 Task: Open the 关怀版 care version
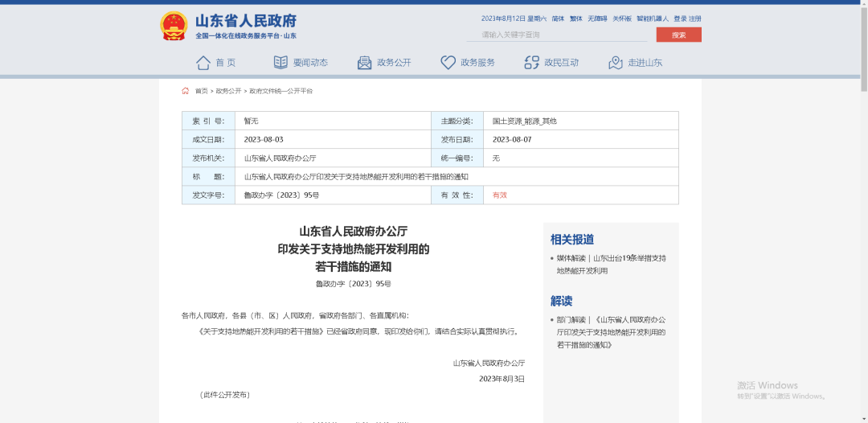pyautogui.click(x=622, y=18)
